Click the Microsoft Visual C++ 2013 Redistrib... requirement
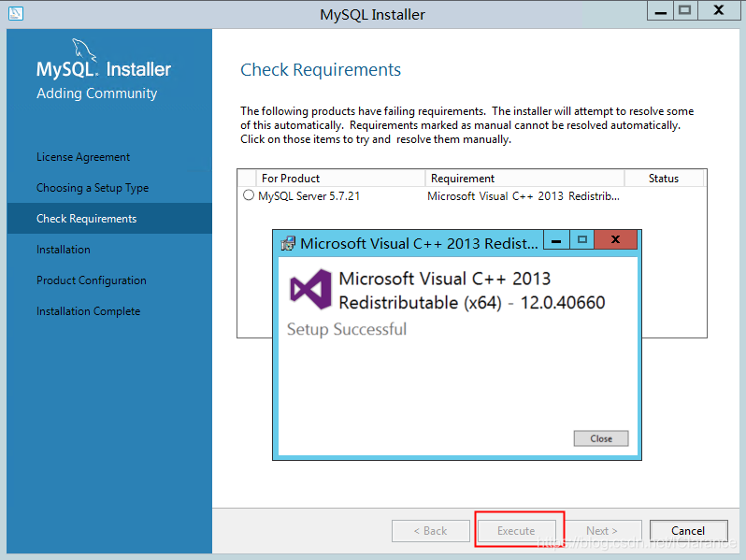This screenshot has height=560, width=746. pyautogui.click(x=524, y=196)
